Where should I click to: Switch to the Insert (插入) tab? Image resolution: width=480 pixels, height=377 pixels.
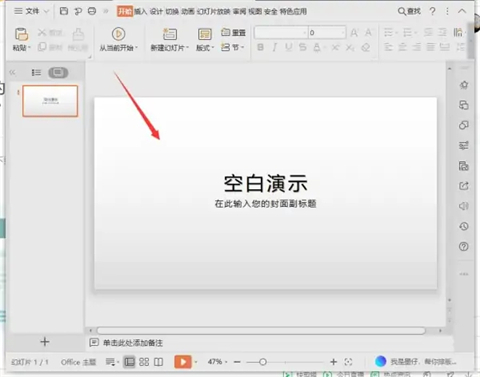click(x=141, y=12)
